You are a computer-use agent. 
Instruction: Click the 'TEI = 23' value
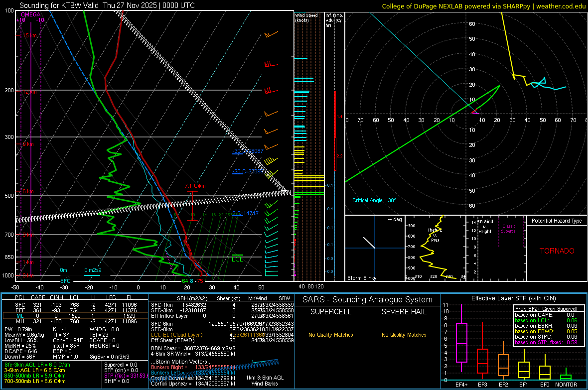coord(99,335)
